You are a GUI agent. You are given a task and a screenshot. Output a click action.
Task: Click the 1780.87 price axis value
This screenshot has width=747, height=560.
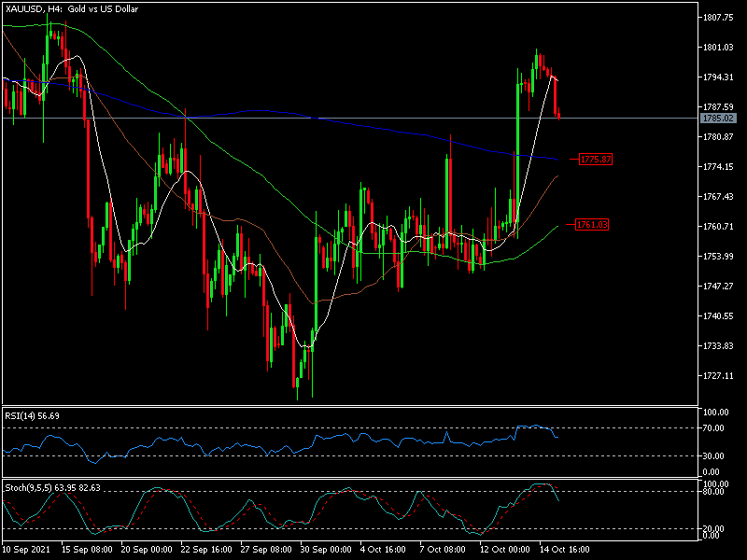click(718, 136)
